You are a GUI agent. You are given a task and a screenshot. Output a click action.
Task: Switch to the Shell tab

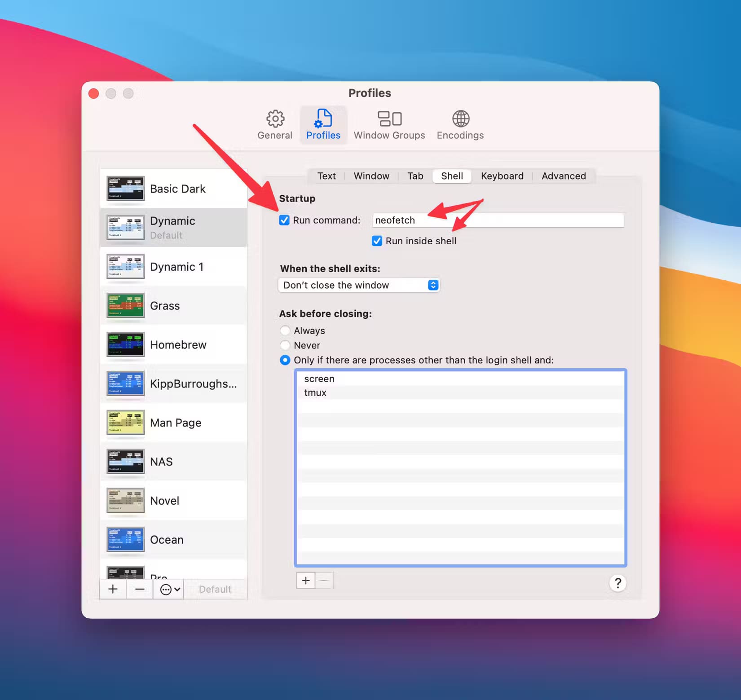(x=452, y=176)
